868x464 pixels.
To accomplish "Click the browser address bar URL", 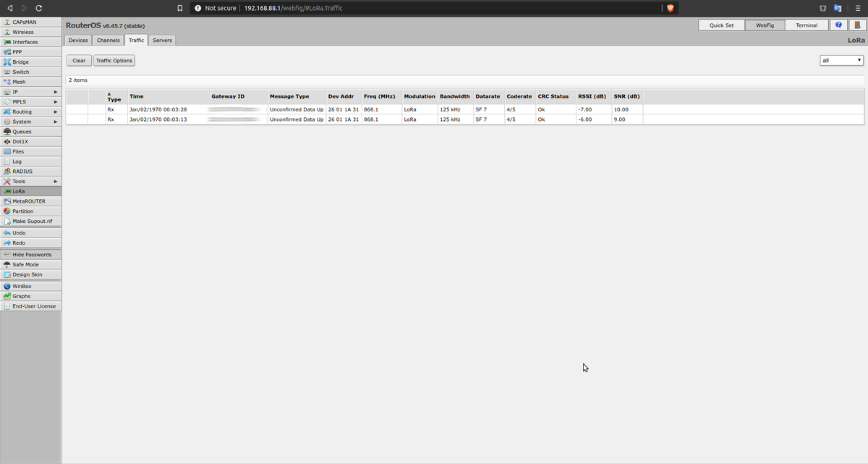I will coord(294,7).
